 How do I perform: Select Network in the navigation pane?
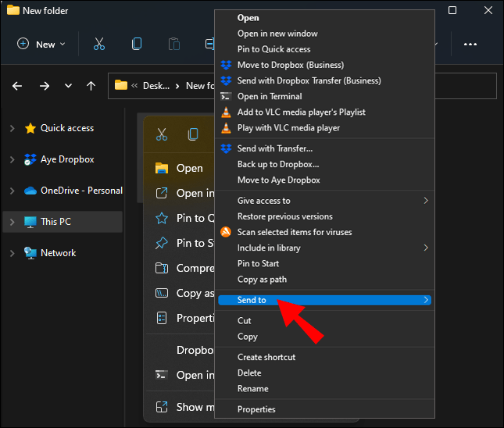(x=58, y=253)
